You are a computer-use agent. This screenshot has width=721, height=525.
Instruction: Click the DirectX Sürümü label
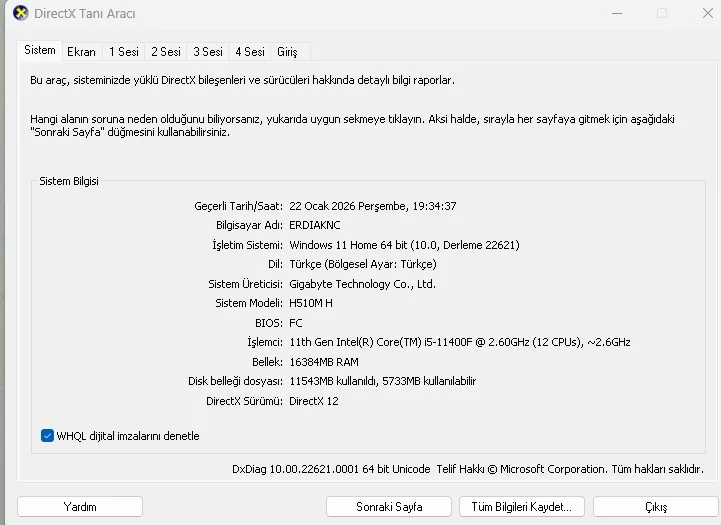(244, 401)
